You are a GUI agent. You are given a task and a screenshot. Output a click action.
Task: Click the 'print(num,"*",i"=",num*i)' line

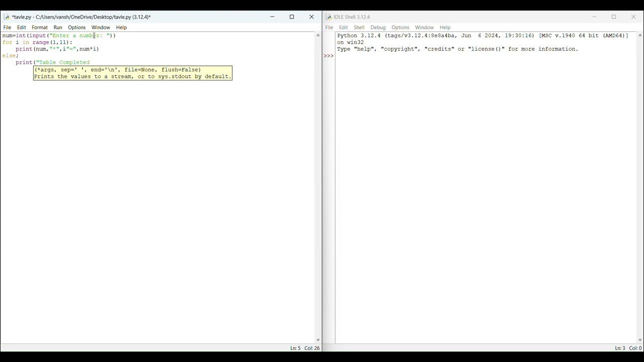[57, 49]
